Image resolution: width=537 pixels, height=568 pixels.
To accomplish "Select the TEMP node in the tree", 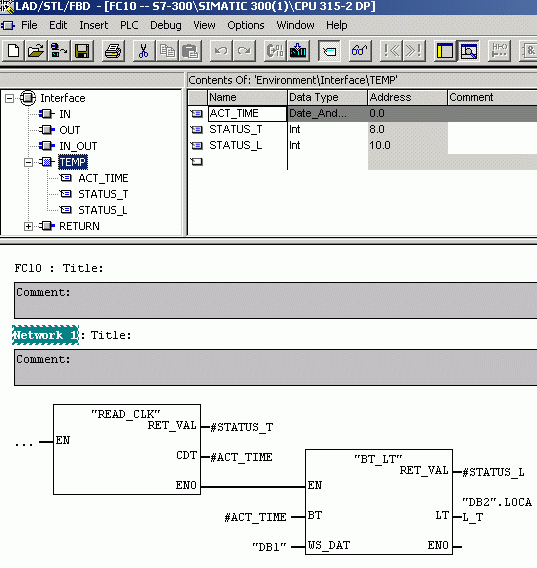I will 73,162.
